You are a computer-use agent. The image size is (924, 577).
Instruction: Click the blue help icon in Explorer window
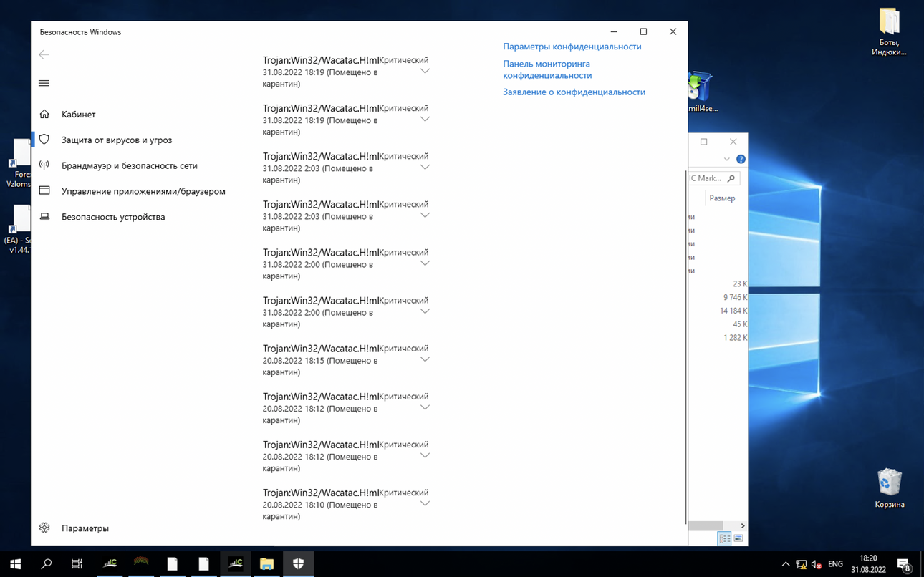click(x=741, y=159)
